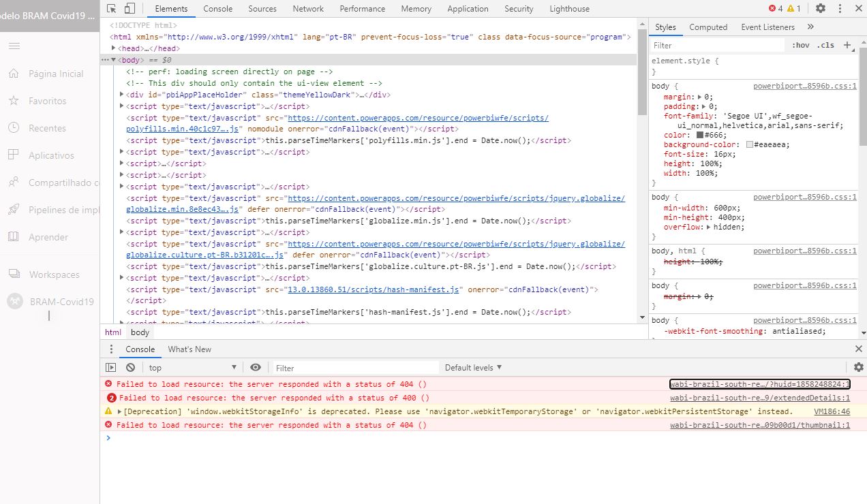Screen dimensions: 867x504
Task: Open the Lighthouse tab
Action: point(570,9)
